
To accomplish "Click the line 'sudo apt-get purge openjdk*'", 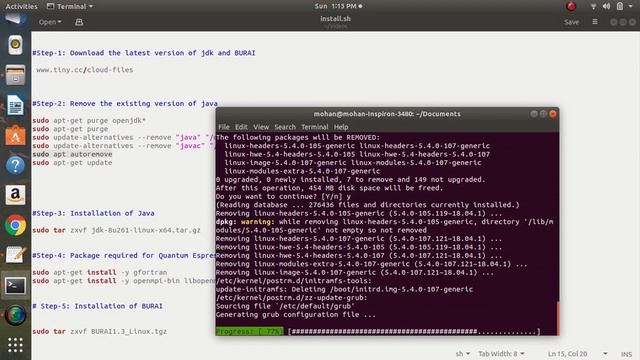I will (x=89, y=120).
